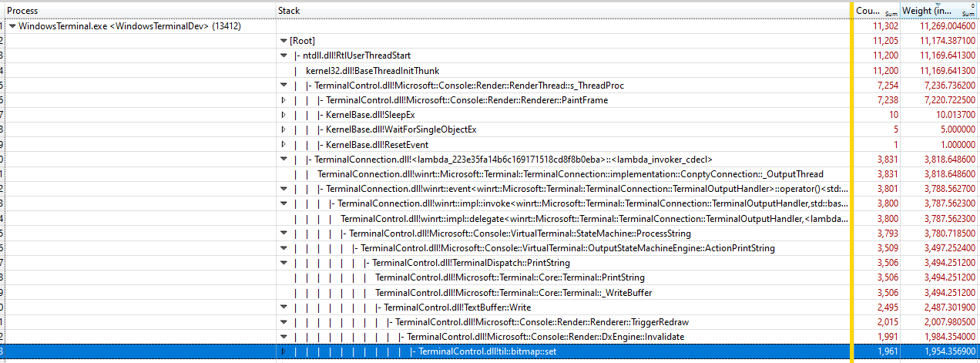This screenshot has width=980, height=363.
Task: Collapse the WindowsTerminal.exe process row
Action: point(12,26)
